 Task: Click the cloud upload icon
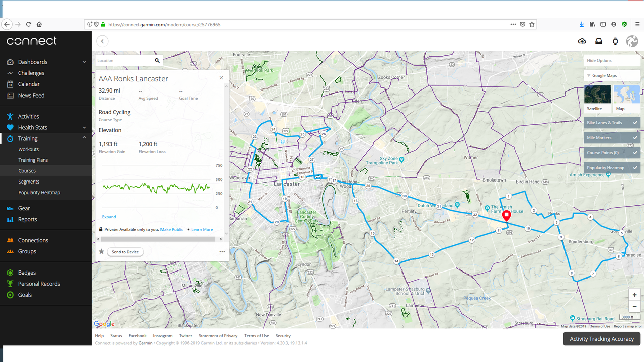tap(582, 41)
